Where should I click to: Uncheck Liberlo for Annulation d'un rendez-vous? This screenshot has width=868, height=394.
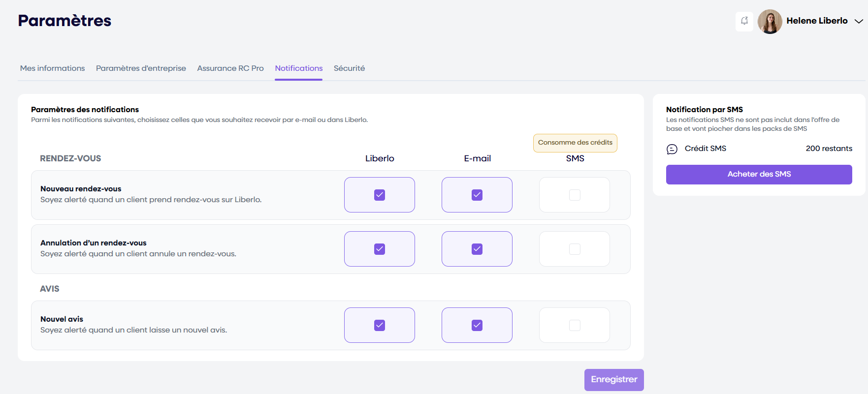pos(380,249)
